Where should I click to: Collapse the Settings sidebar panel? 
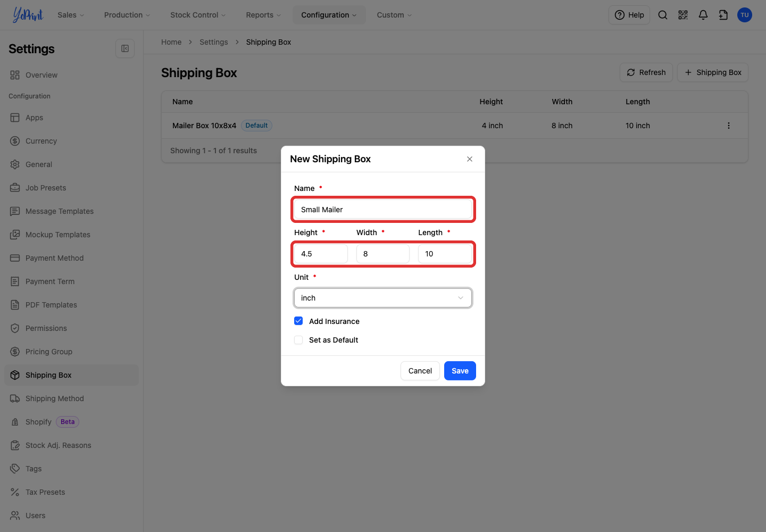coord(125,48)
